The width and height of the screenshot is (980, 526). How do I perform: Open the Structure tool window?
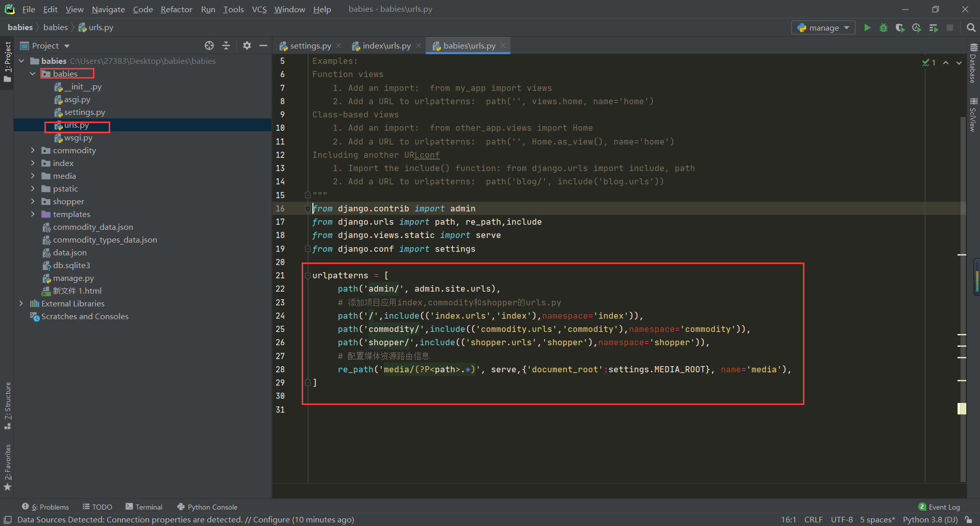tap(7, 405)
